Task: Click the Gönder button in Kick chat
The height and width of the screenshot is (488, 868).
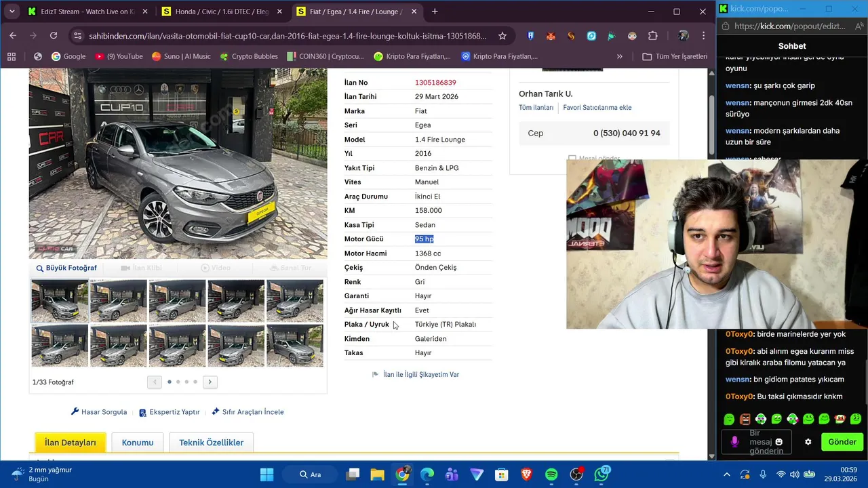Action: click(842, 442)
